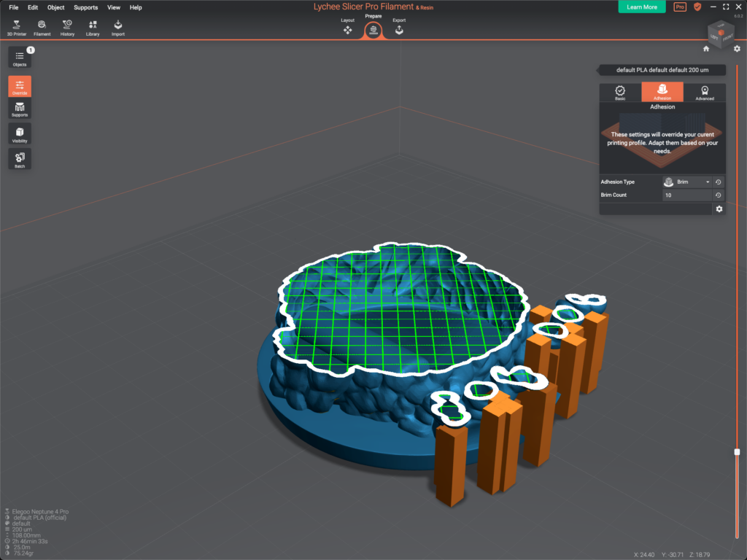Open the History panel icon
This screenshot has height=560, width=747.
(x=67, y=27)
